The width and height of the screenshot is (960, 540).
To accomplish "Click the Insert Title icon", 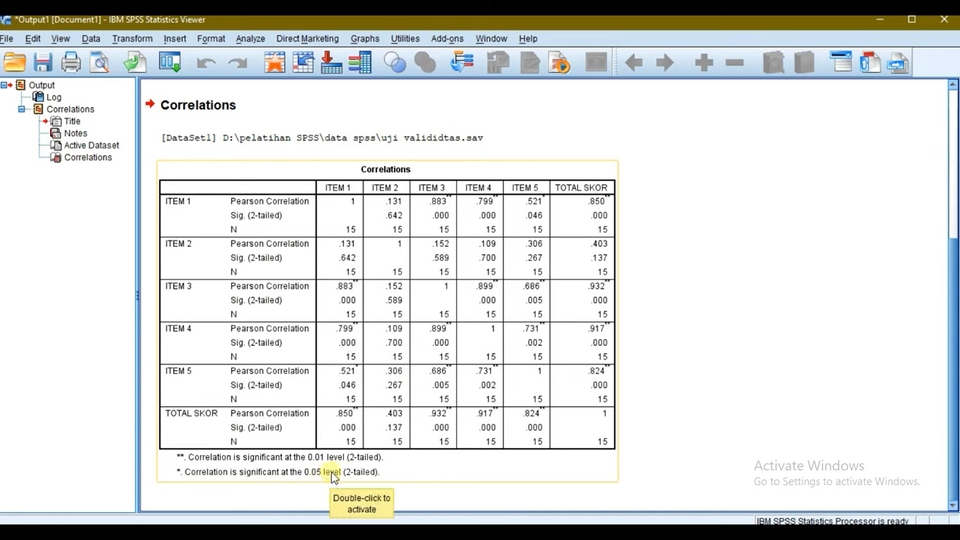I will coord(870,62).
